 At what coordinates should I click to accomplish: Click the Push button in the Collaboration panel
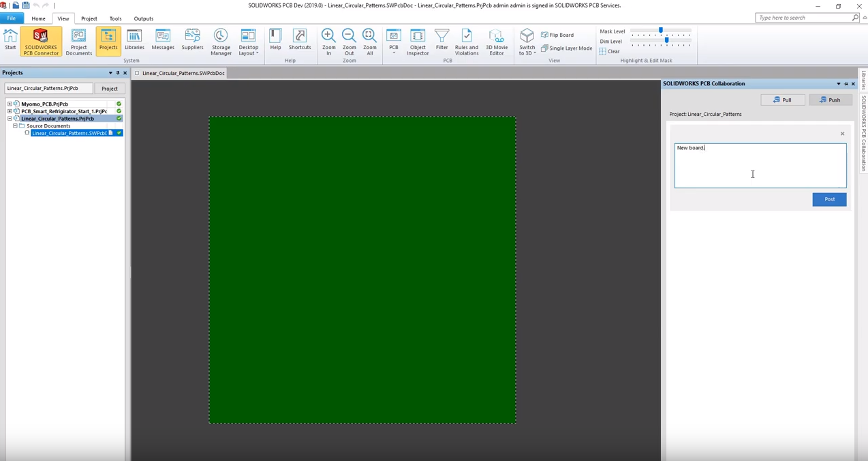coord(830,100)
